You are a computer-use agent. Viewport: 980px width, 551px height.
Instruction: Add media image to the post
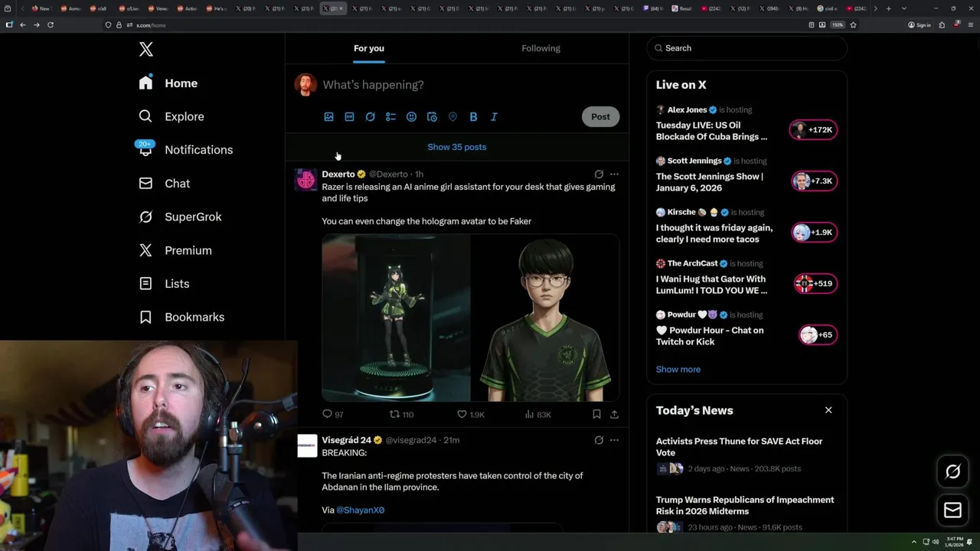(329, 117)
